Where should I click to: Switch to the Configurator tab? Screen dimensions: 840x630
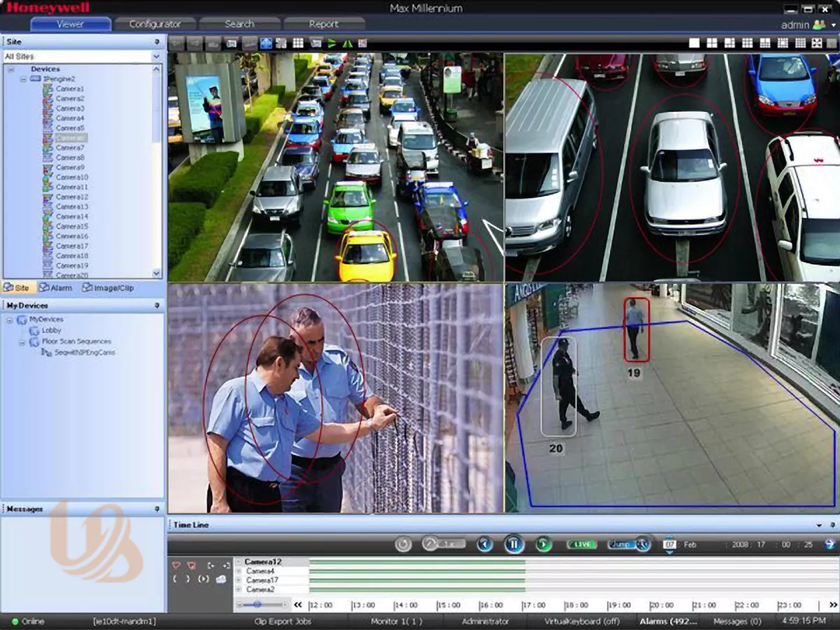click(155, 24)
